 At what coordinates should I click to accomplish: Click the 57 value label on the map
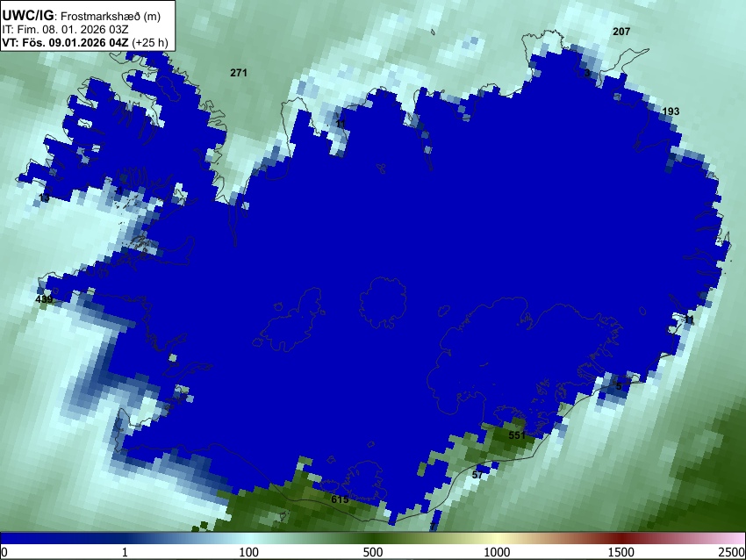[477, 475]
